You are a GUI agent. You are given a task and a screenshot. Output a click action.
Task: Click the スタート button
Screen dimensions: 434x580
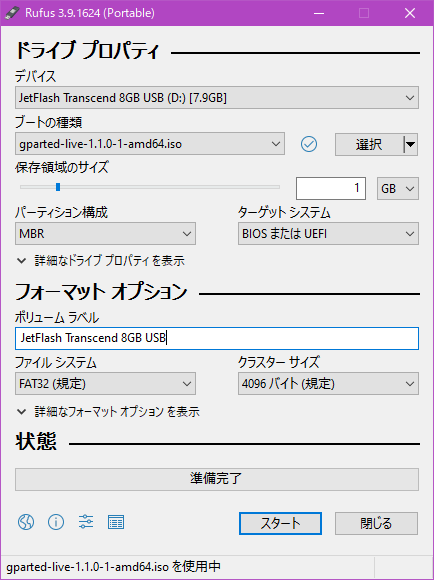click(280, 523)
